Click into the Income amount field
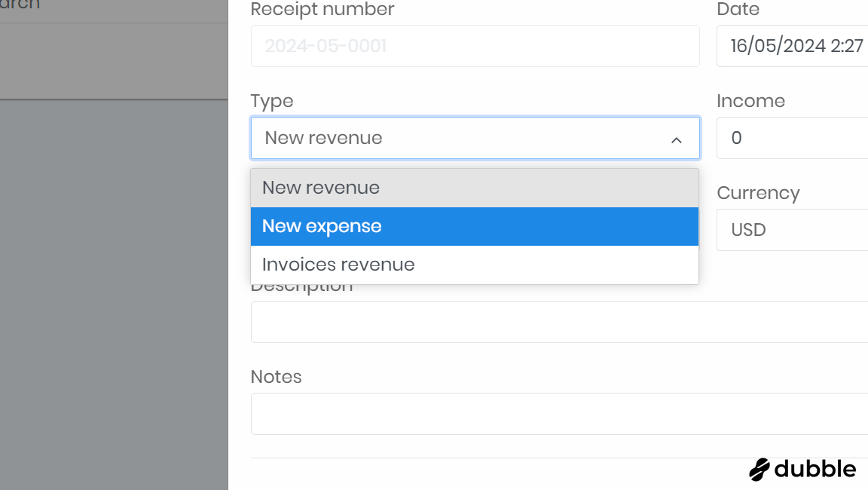The width and height of the screenshot is (868, 490). pyautogui.click(x=791, y=138)
